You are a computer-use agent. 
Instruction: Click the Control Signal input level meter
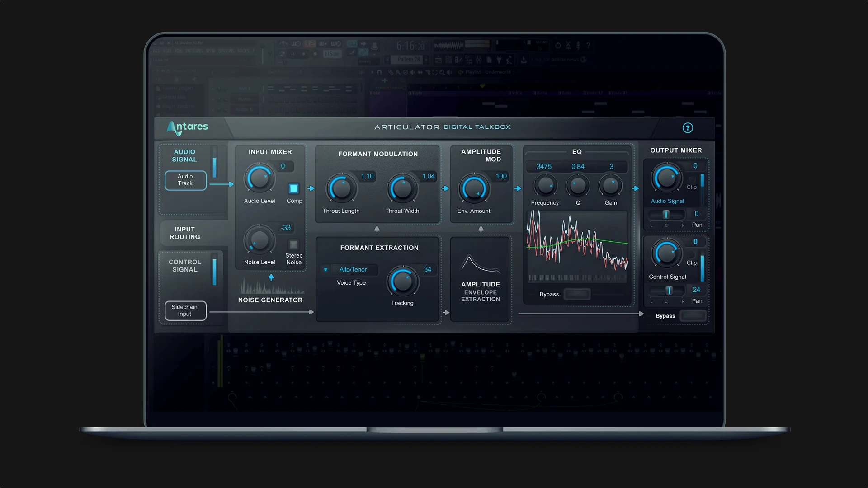215,270
